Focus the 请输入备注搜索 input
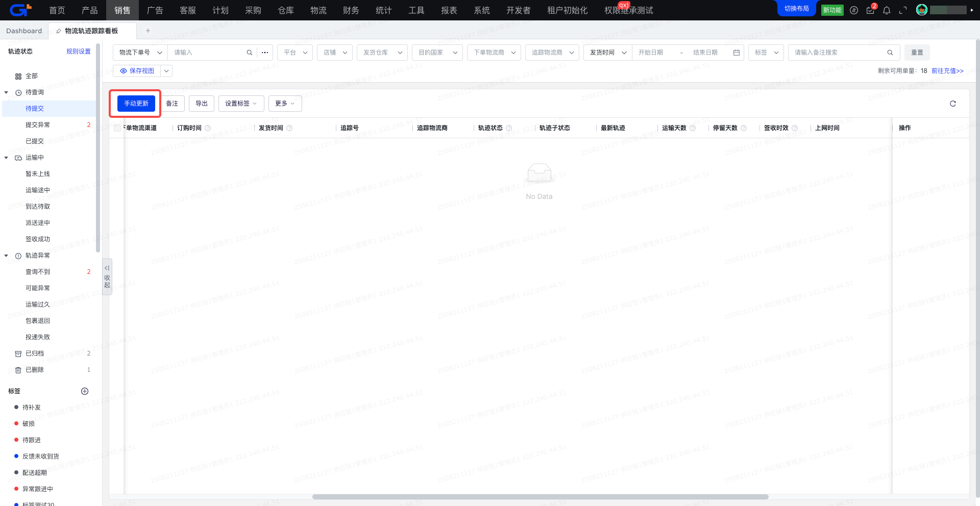This screenshot has height=506, width=980. click(x=837, y=53)
